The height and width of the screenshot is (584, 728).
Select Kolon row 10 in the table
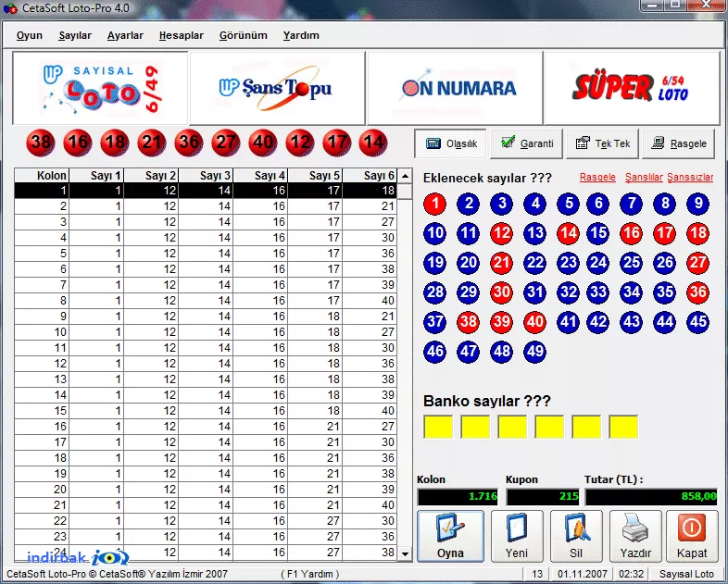coord(206,332)
